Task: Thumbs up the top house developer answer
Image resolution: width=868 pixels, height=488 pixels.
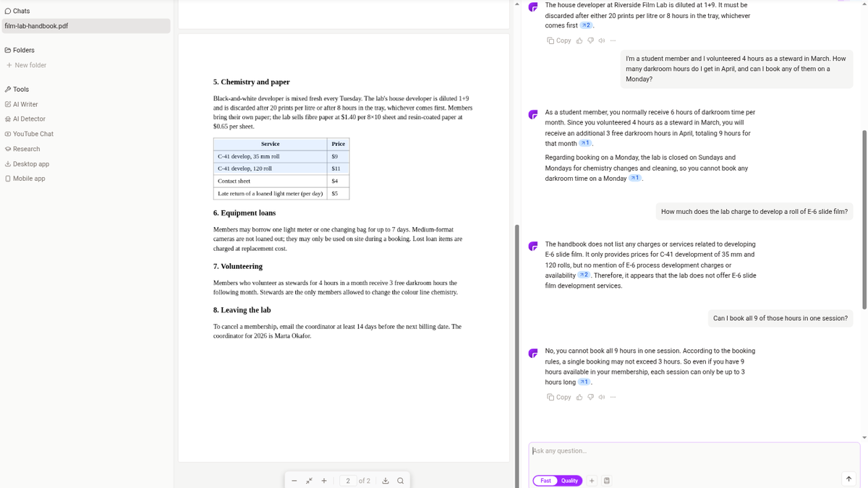Action: (x=579, y=40)
